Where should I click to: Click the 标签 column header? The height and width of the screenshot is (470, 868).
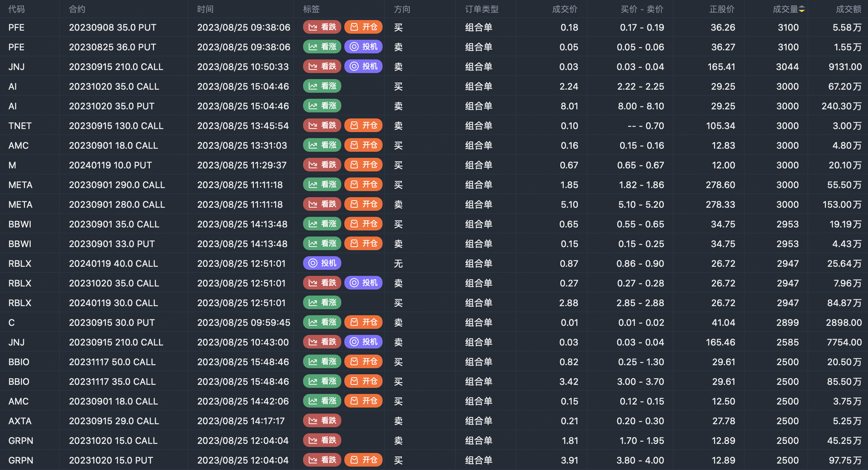tap(311, 9)
